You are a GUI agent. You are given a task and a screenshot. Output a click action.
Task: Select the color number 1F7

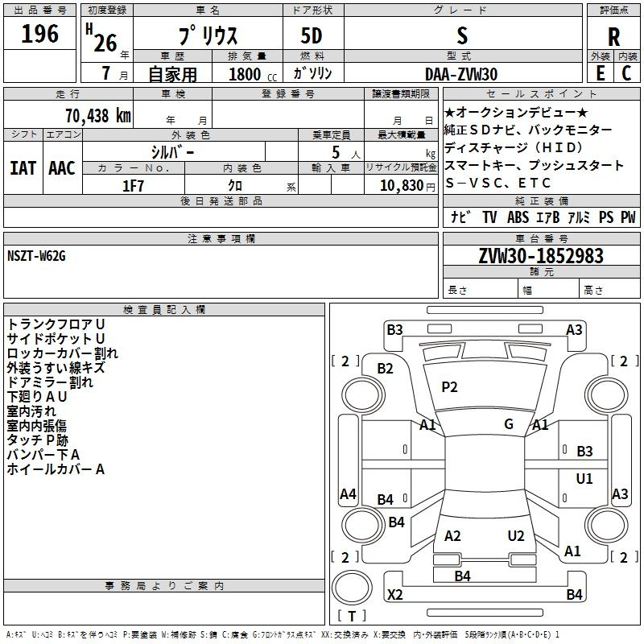(x=134, y=186)
